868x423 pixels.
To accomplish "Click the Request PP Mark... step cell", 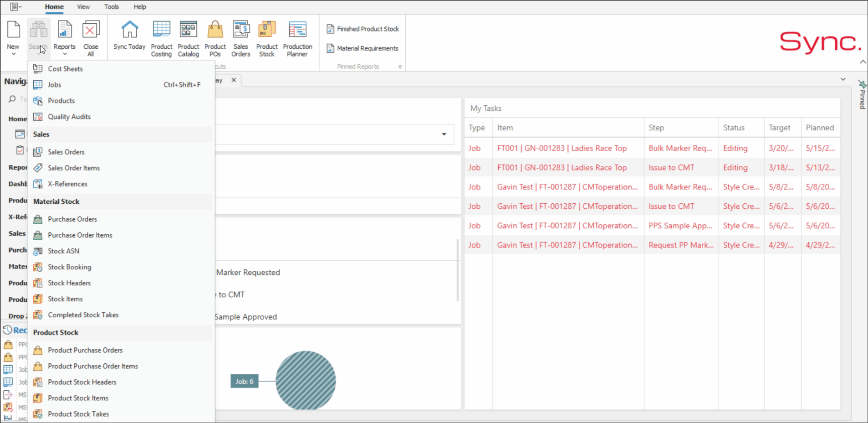I will 681,245.
